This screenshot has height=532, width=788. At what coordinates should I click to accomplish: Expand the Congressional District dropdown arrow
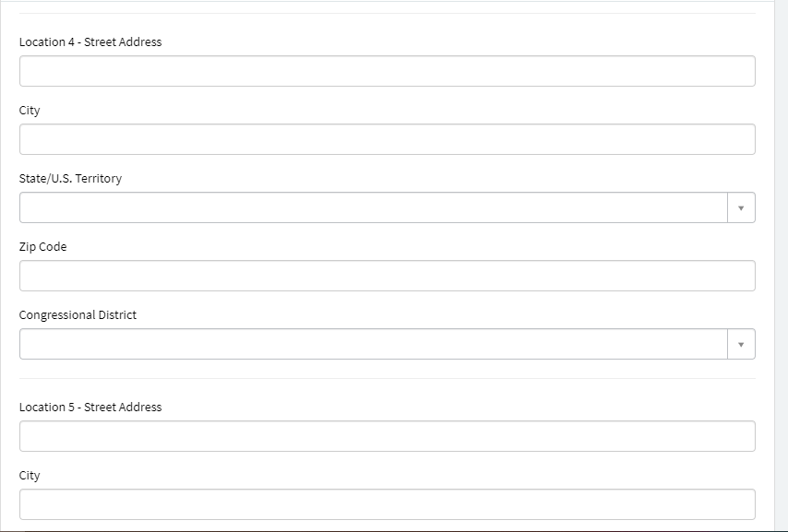pyautogui.click(x=740, y=344)
